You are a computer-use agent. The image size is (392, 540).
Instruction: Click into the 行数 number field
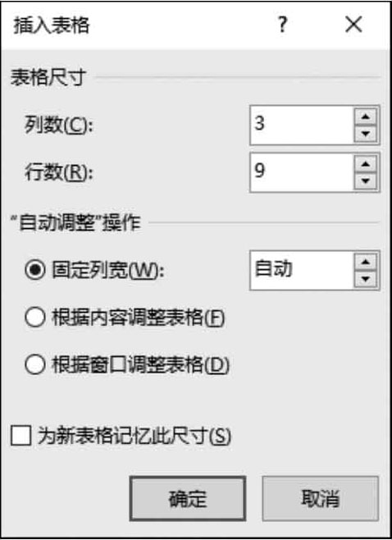(x=302, y=172)
